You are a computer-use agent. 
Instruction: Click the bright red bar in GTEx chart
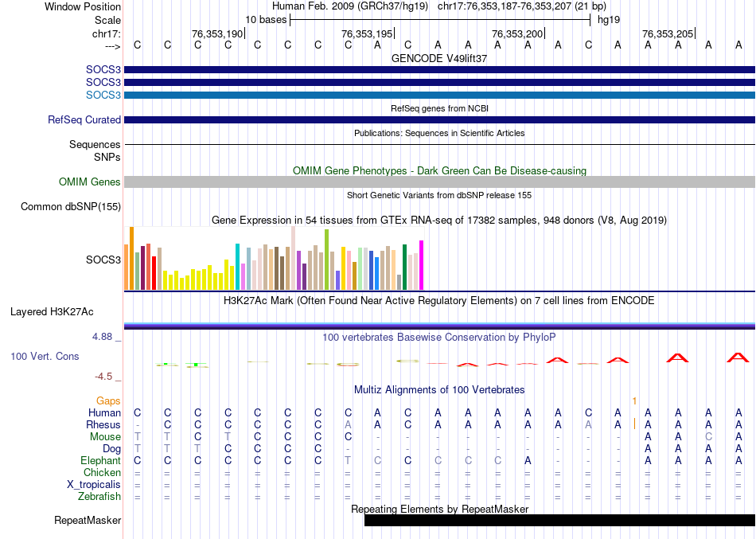(x=154, y=273)
